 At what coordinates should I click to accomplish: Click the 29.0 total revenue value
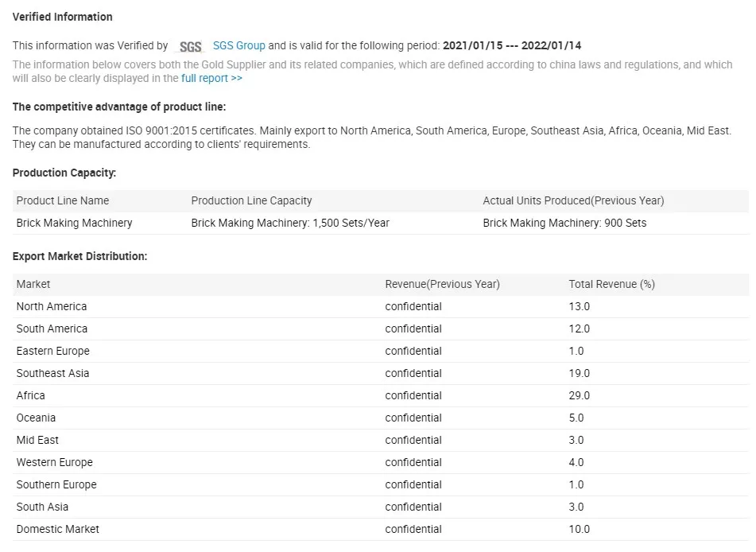(x=580, y=395)
